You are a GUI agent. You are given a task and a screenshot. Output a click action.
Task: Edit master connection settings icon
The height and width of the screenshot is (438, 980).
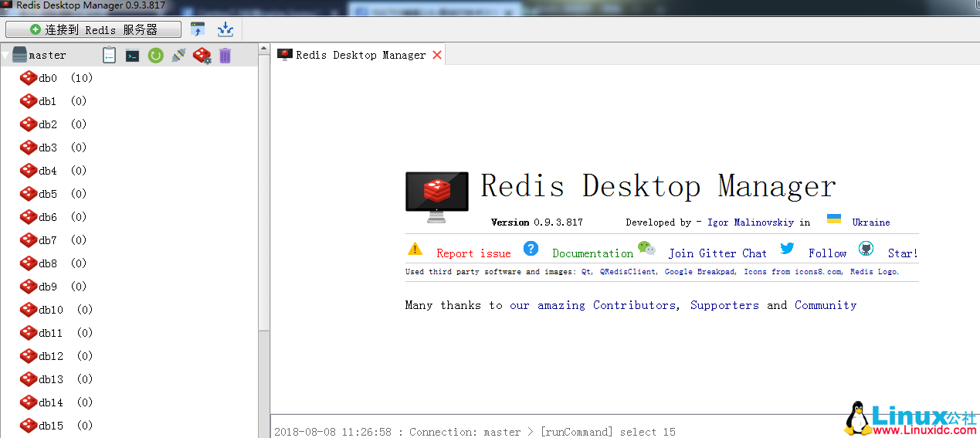202,55
